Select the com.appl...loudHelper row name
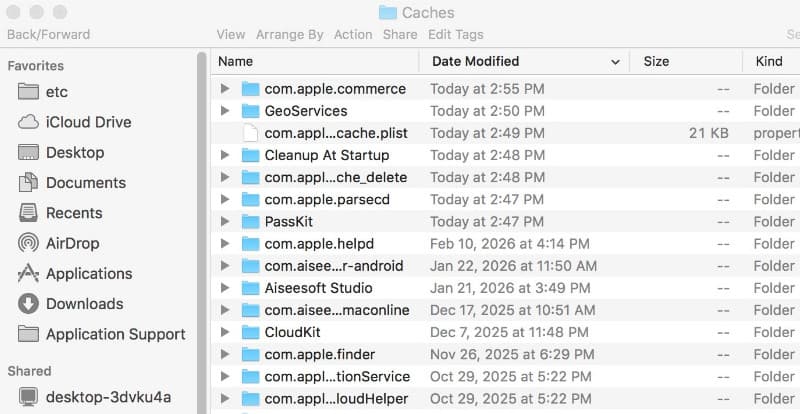The image size is (800, 414). pos(336,399)
